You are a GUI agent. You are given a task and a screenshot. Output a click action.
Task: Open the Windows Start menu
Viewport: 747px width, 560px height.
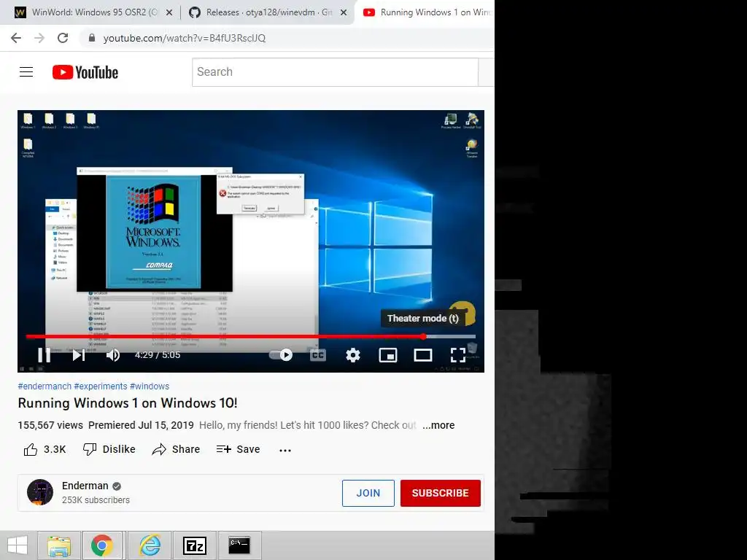(18, 545)
